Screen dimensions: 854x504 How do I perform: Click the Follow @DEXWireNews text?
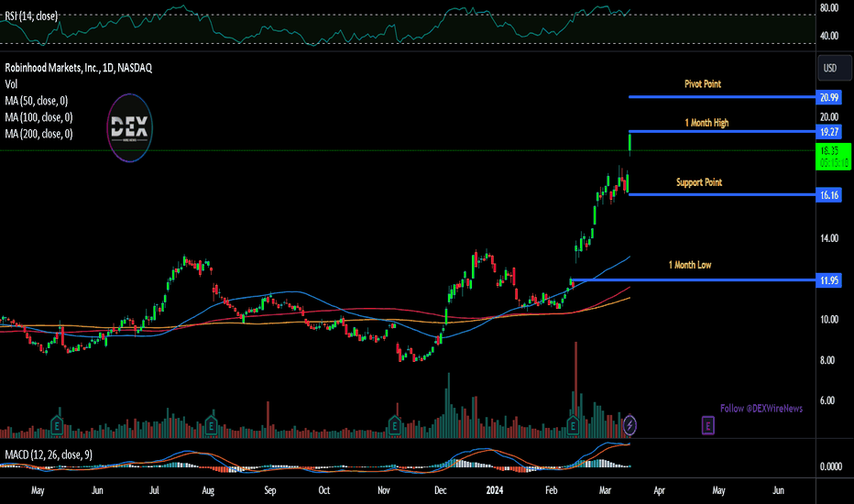761,408
